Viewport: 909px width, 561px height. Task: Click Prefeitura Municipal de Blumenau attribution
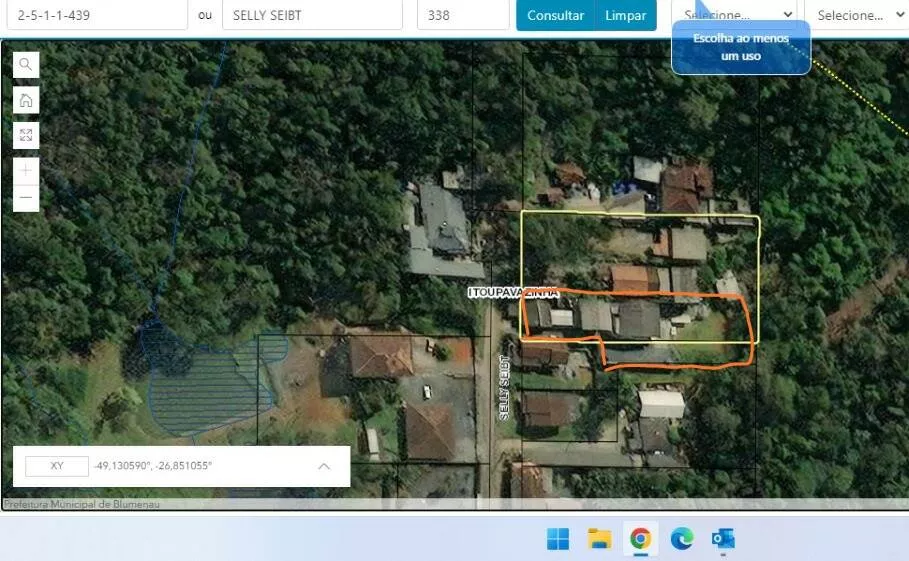coord(82,504)
